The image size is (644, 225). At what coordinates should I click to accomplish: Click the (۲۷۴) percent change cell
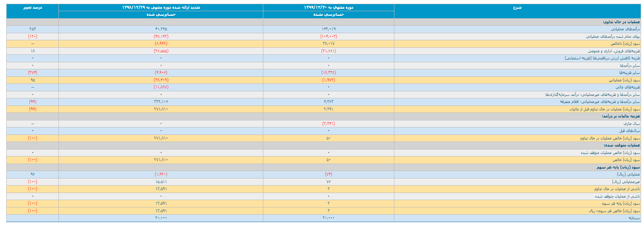[32, 73]
